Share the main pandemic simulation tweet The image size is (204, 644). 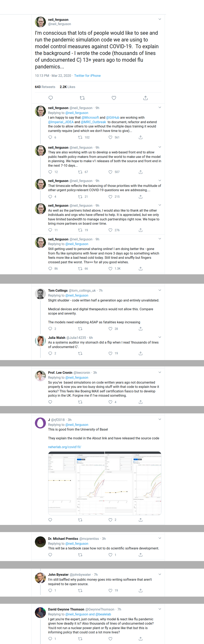point(145,98)
